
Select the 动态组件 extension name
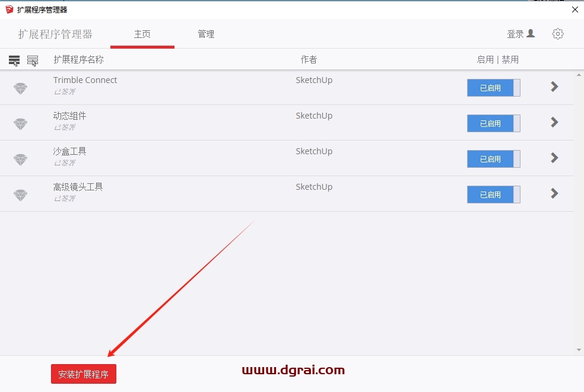69,116
